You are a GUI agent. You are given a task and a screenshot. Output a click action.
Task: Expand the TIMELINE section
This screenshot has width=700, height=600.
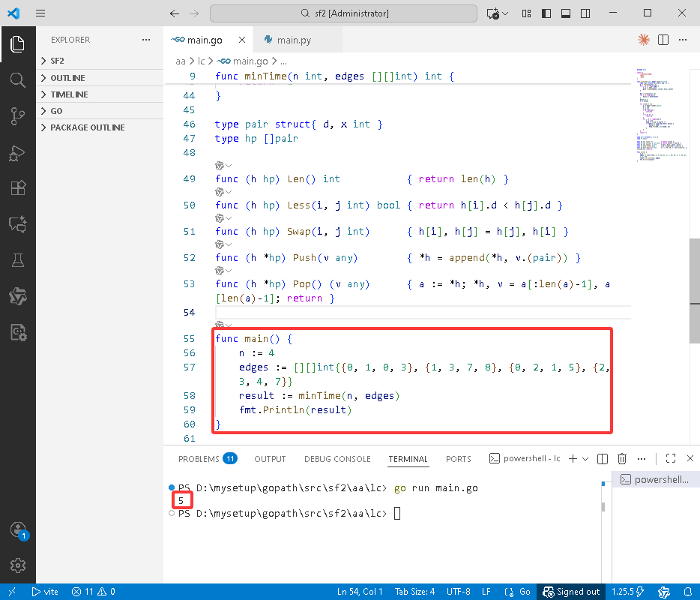point(100,94)
